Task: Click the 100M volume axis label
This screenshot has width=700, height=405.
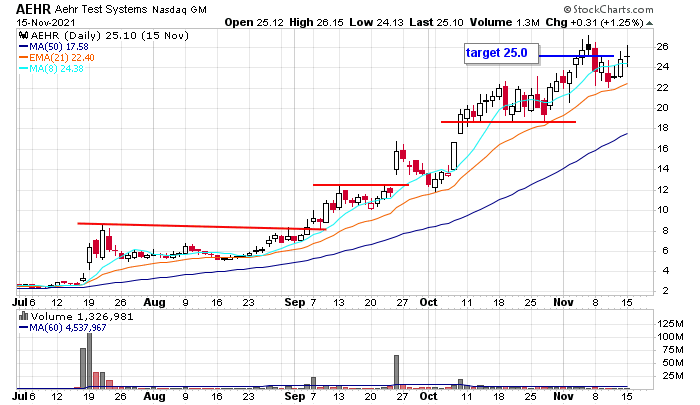Action: pos(670,337)
